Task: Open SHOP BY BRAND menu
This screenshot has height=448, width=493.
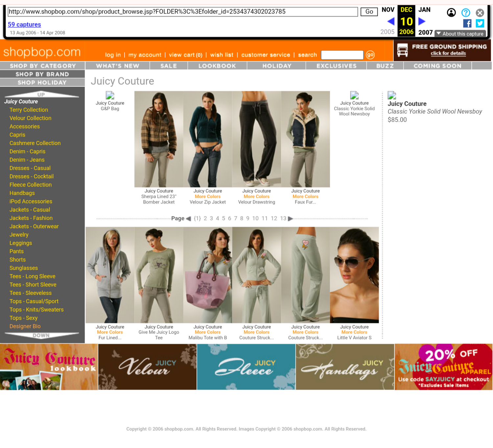Action: point(42,74)
